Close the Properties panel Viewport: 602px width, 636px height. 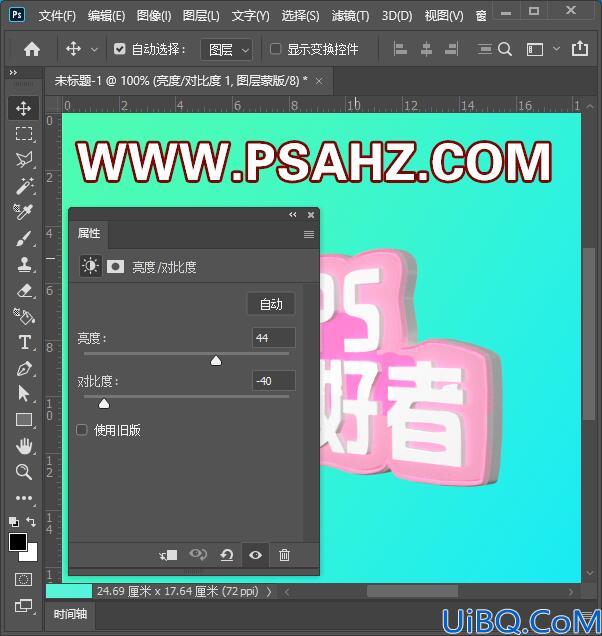[x=311, y=215]
